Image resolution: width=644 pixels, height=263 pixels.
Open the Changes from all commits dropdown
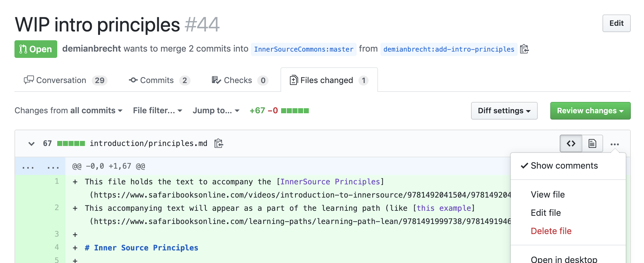[x=69, y=111]
